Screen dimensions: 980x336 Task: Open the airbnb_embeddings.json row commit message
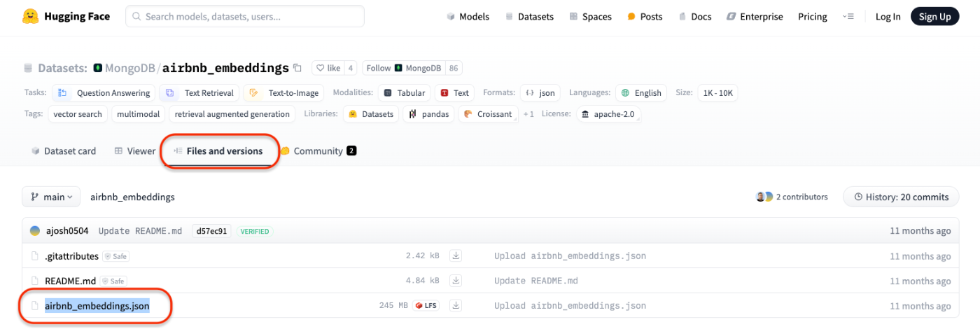(x=570, y=306)
